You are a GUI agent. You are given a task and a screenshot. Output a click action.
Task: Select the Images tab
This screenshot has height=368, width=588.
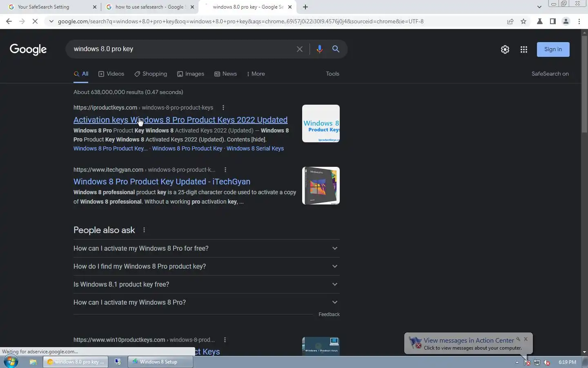click(191, 74)
